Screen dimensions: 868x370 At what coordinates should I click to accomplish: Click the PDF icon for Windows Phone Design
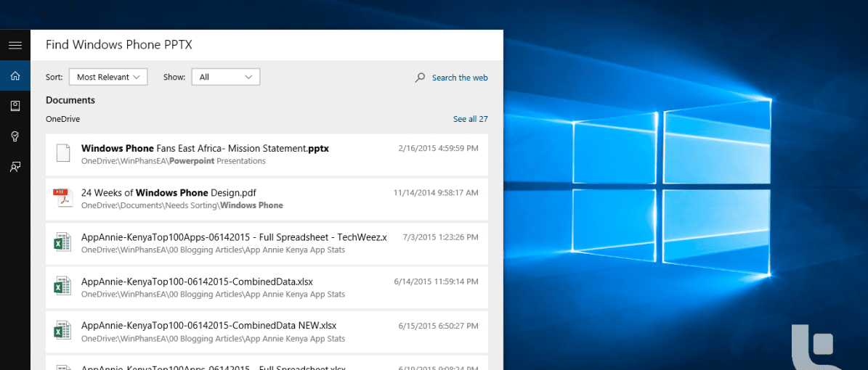pos(62,198)
